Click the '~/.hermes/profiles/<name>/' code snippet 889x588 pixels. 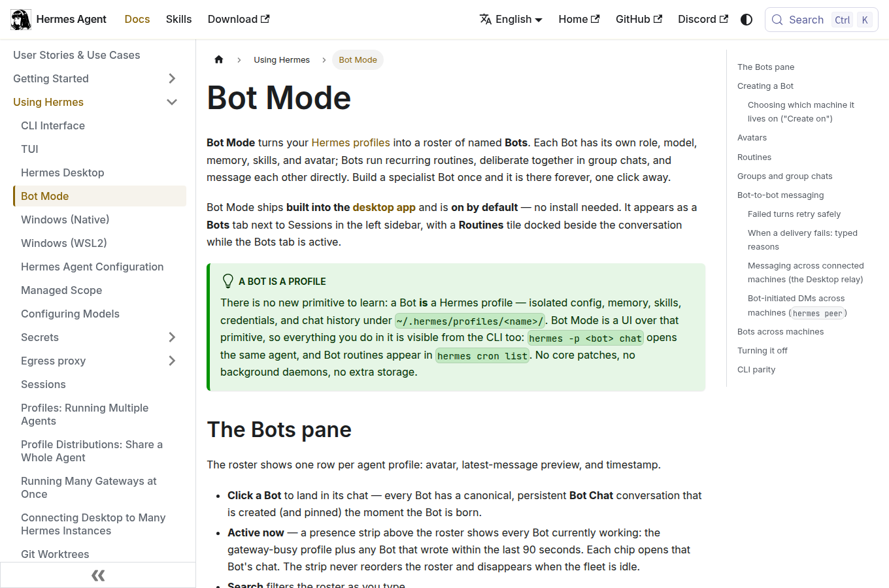tap(470, 321)
